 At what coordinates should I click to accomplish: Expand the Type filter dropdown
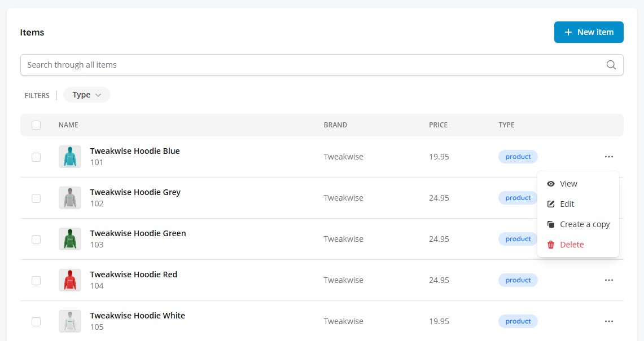[x=87, y=95]
